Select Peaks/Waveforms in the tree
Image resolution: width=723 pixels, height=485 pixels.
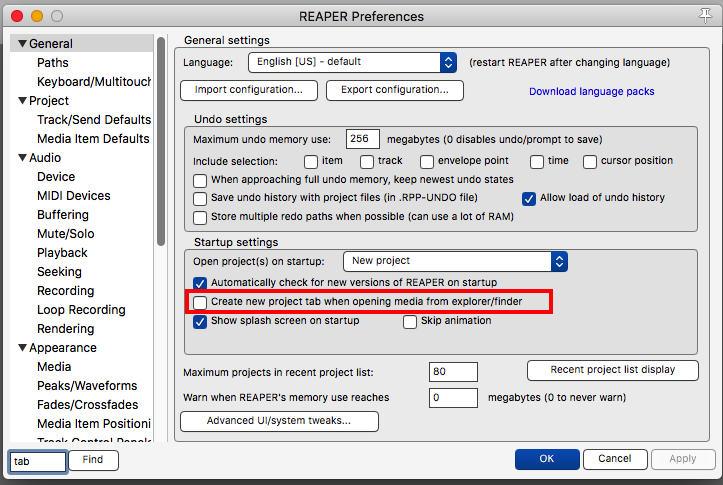coord(87,386)
